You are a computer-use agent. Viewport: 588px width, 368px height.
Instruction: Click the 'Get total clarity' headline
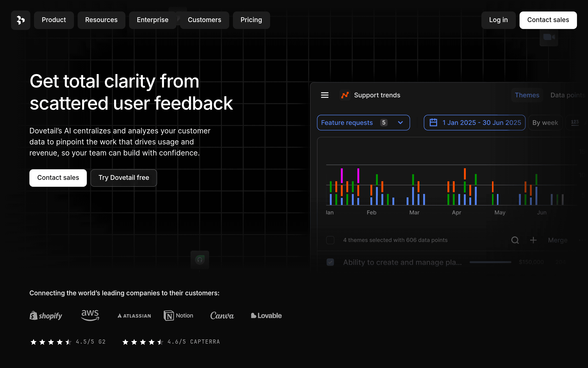pyautogui.click(x=131, y=92)
